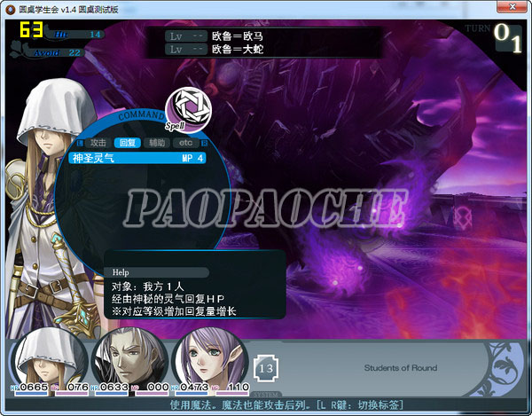
Task: Close the game window
Action: (512, 7)
